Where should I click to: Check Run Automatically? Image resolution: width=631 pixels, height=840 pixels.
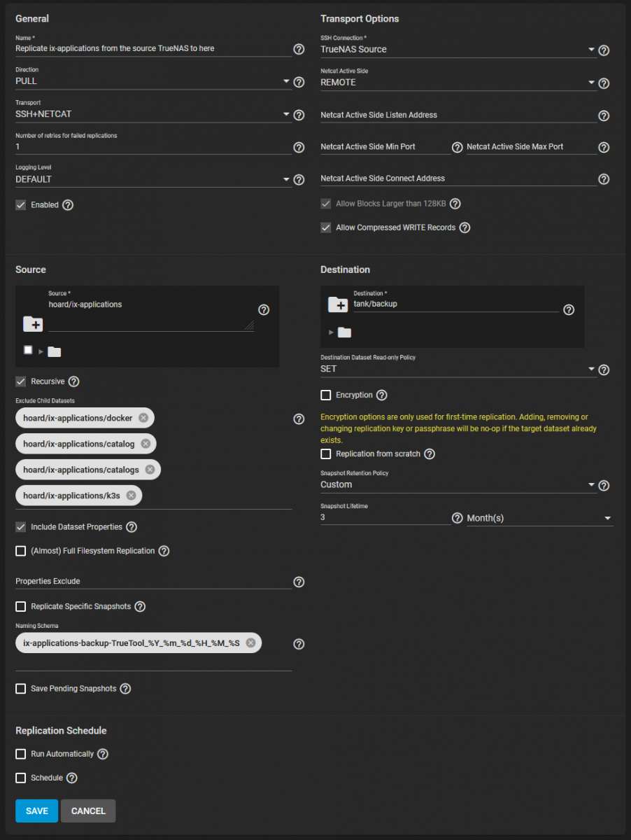tap(21, 754)
